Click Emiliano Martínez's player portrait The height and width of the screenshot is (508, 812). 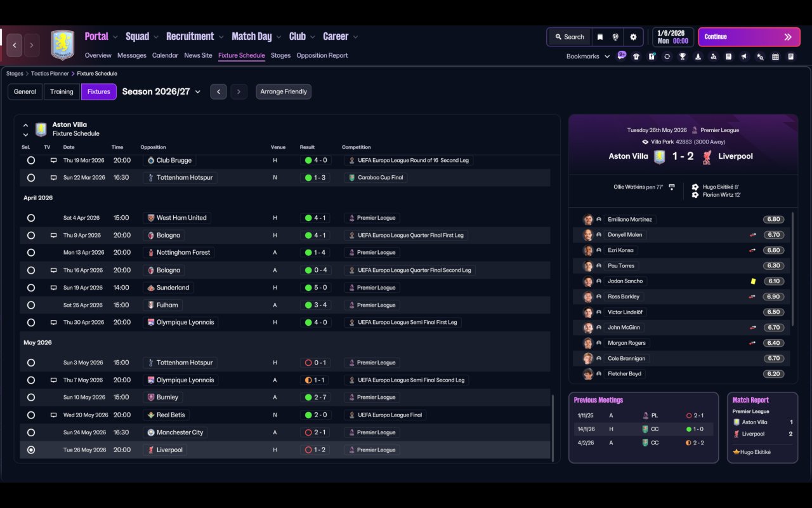588,220
